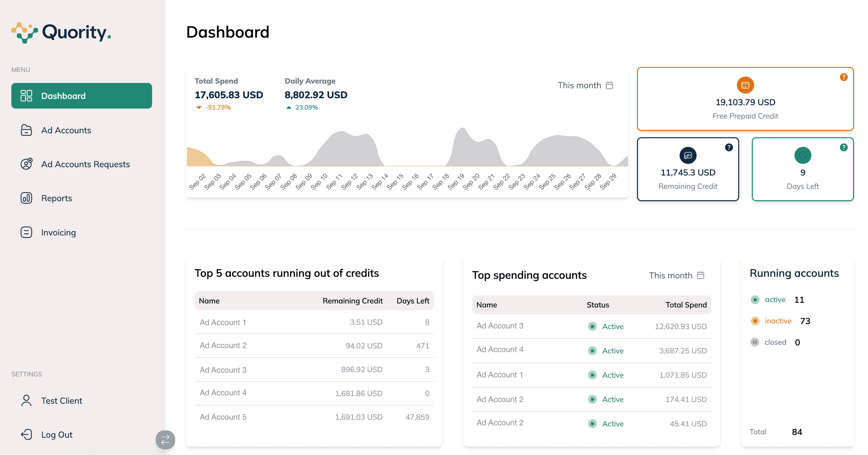
Task: Open the Invoicing section
Action: pyautogui.click(x=58, y=232)
